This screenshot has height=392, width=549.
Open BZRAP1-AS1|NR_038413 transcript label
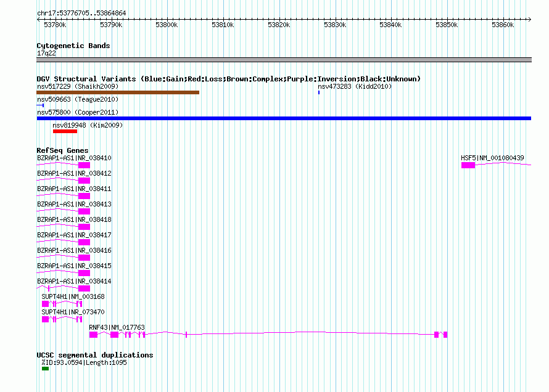[74, 204]
